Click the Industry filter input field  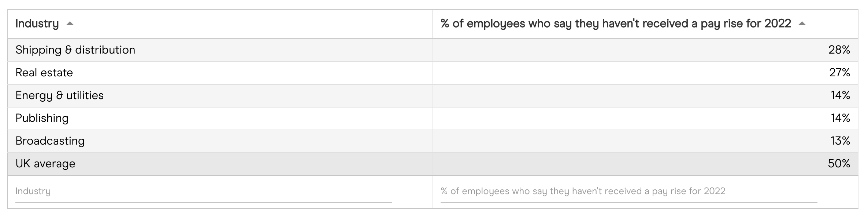tap(203, 191)
